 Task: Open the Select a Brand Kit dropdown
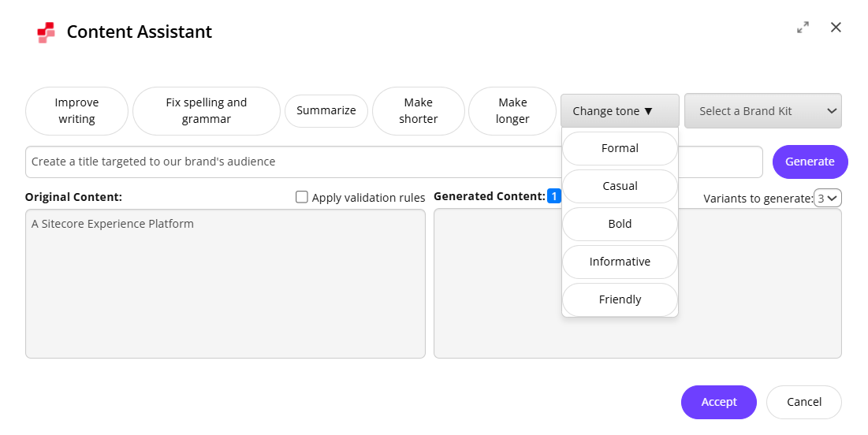[x=763, y=110]
